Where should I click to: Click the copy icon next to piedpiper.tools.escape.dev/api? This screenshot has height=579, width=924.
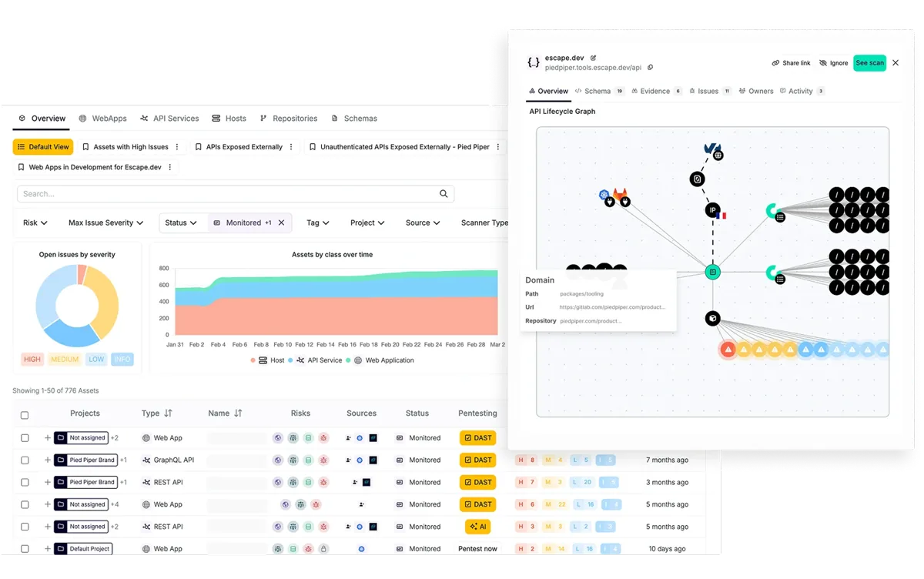coord(649,67)
